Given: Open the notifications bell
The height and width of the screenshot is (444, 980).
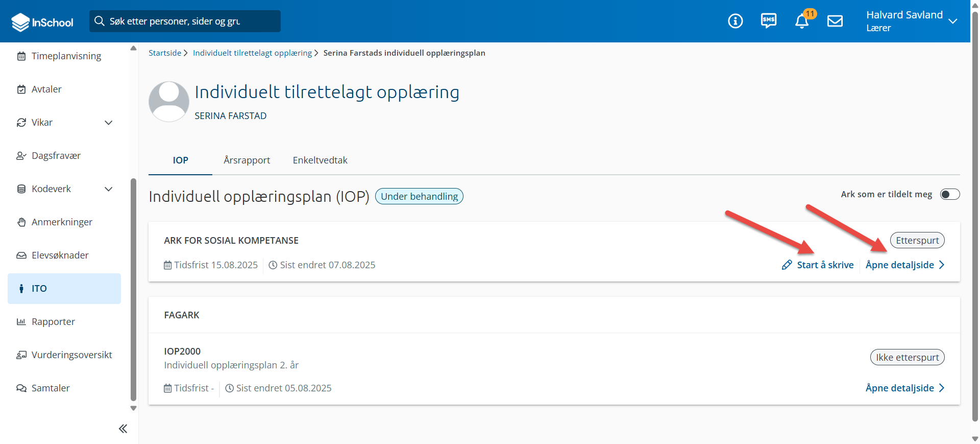Looking at the screenshot, I should (x=802, y=21).
